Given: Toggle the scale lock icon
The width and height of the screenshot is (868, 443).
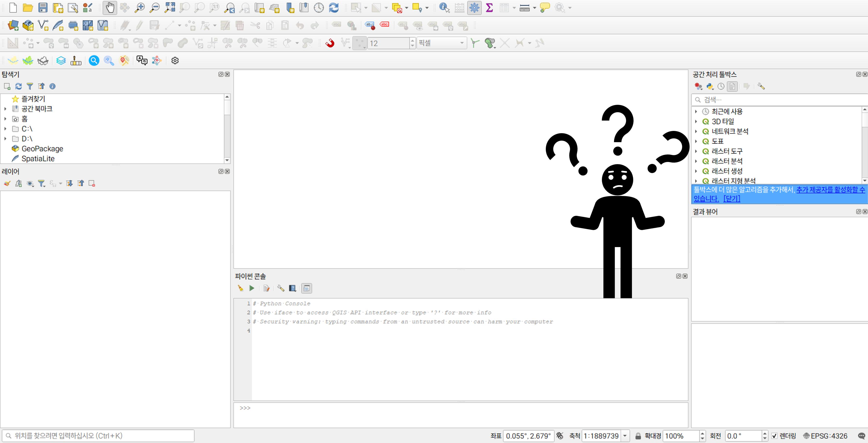Looking at the screenshot, I should pos(638,436).
